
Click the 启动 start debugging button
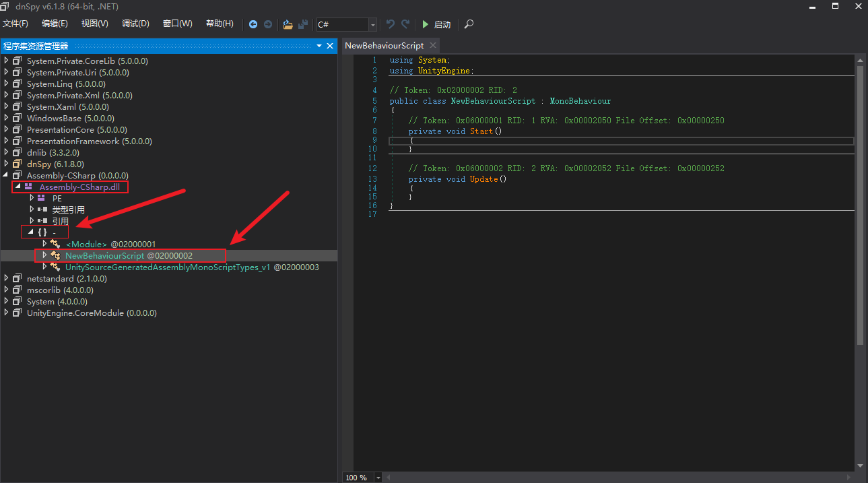click(x=436, y=24)
